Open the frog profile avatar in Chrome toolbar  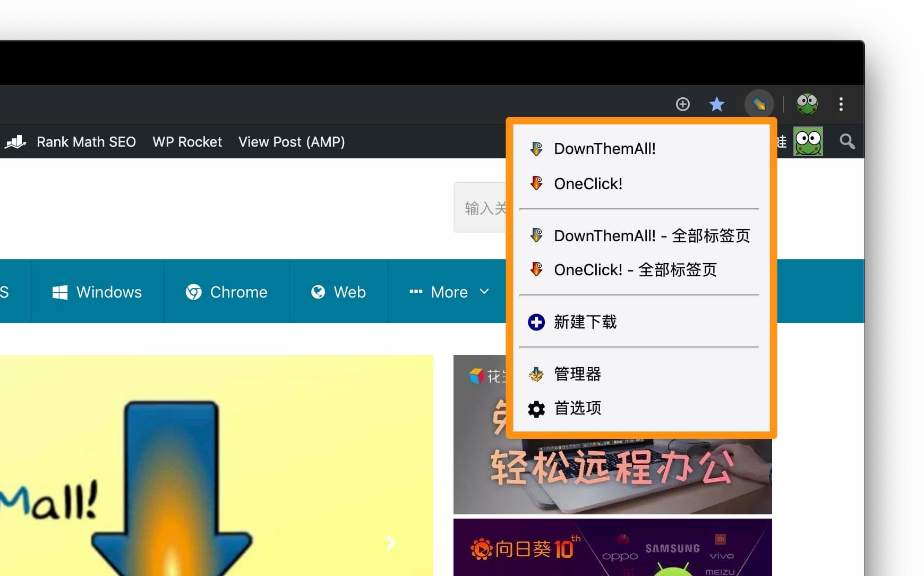(x=807, y=104)
